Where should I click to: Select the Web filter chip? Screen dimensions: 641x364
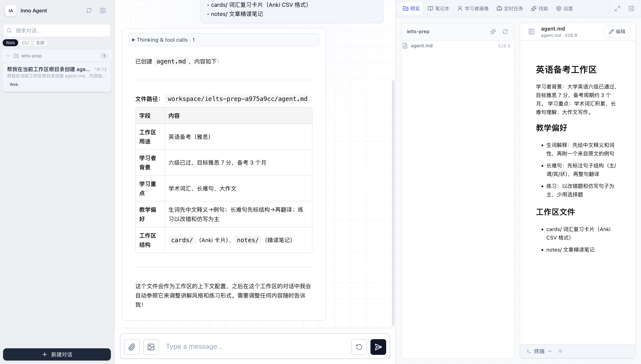(x=10, y=43)
